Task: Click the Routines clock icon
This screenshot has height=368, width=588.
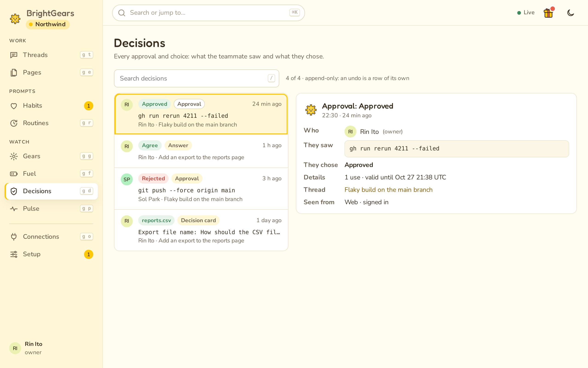Action: (x=14, y=123)
